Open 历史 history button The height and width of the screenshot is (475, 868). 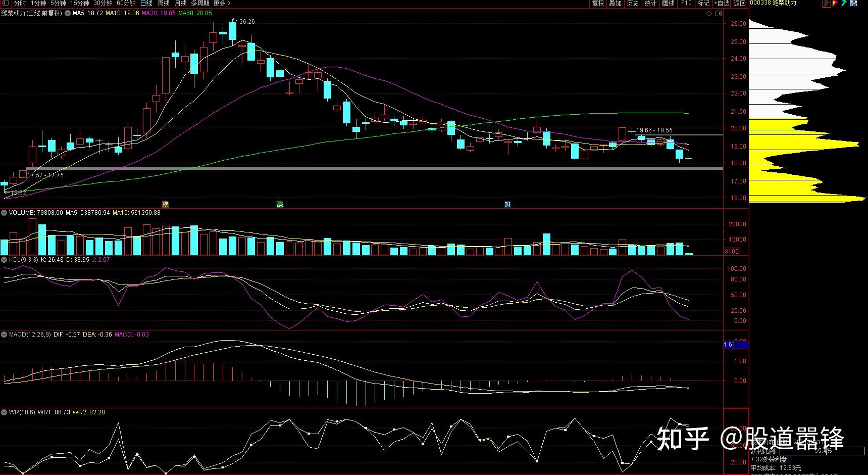tap(633, 3)
